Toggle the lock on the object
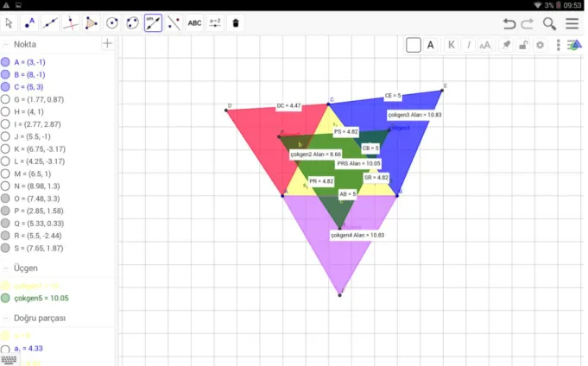Viewport: 588px width, 366px height. click(522, 46)
